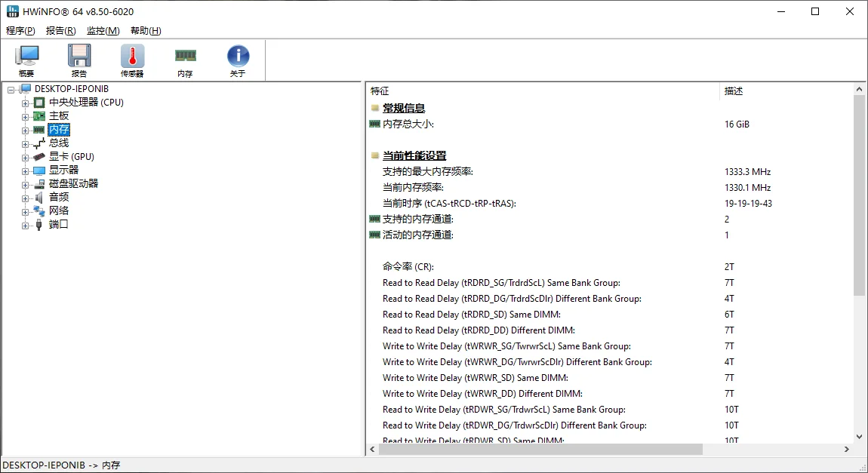The height and width of the screenshot is (473, 868).
Task: Click vertical scrollbar up arrow
Action: click(859, 89)
